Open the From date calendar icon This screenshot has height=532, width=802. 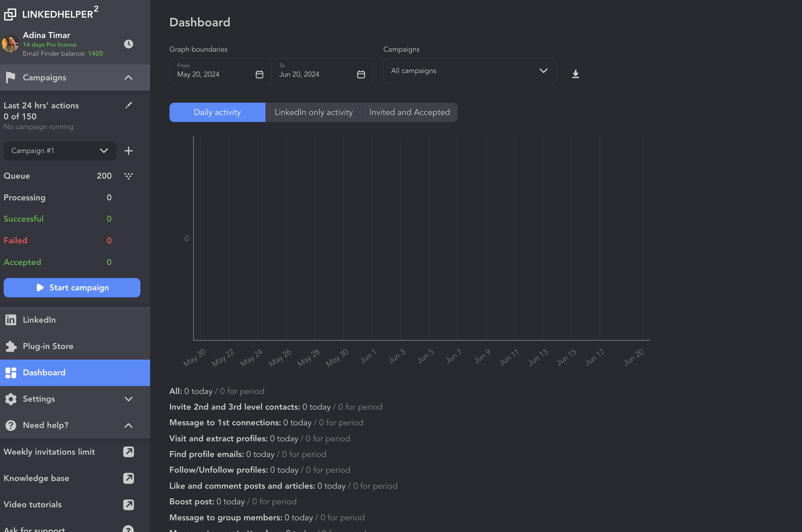pos(260,74)
